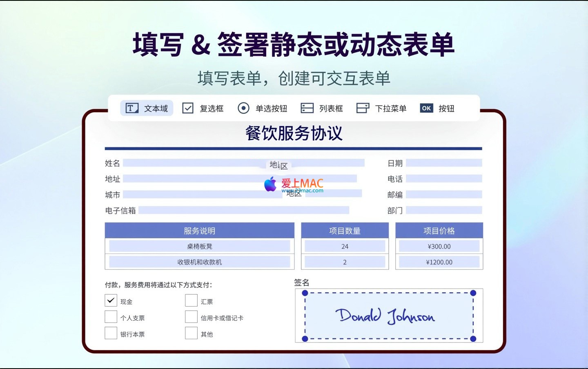Click the bottom-right signature box handle

(x=473, y=339)
